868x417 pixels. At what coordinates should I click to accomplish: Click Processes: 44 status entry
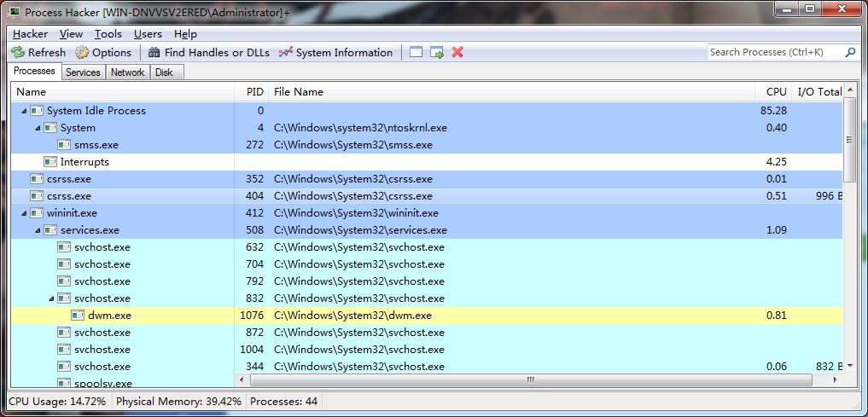[284, 402]
